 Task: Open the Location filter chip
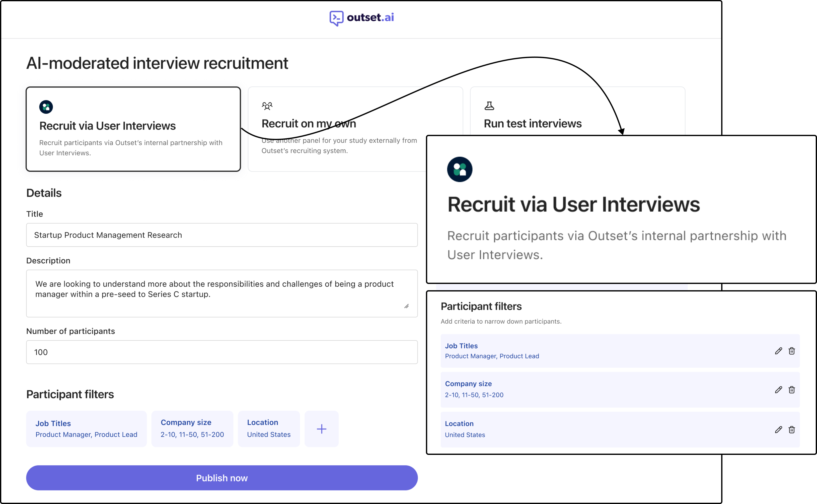tap(269, 429)
